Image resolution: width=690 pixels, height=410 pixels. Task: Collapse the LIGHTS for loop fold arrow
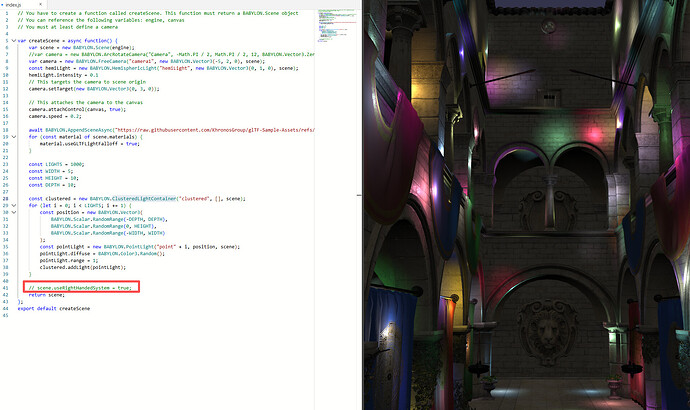click(x=14, y=205)
